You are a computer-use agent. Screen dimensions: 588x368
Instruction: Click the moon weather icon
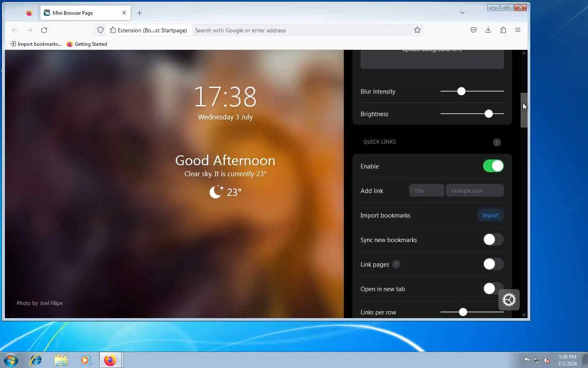click(x=216, y=191)
